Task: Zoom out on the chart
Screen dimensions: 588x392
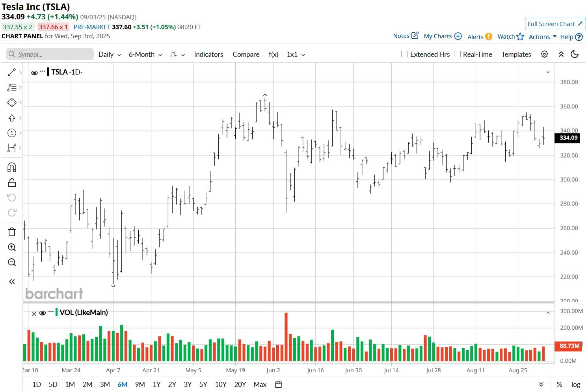Action: [x=12, y=262]
